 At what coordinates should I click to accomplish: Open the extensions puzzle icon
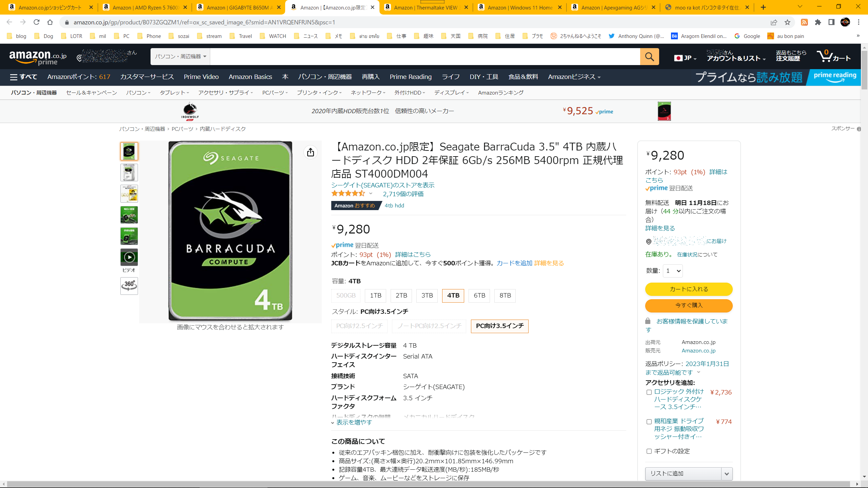818,22
